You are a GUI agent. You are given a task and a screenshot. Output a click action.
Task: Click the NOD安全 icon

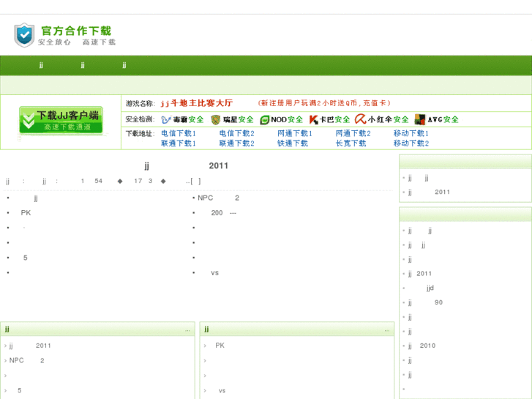click(x=264, y=120)
